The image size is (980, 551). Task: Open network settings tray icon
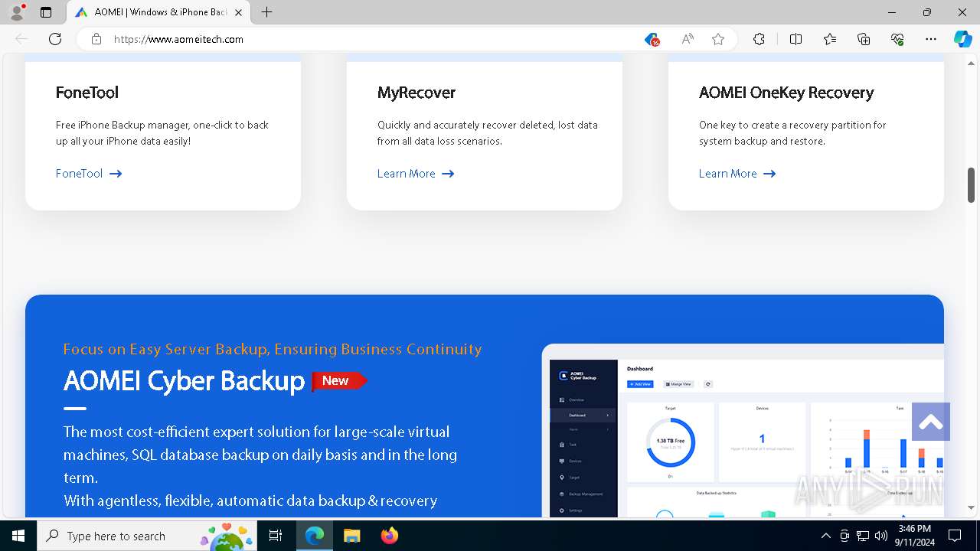(863, 536)
